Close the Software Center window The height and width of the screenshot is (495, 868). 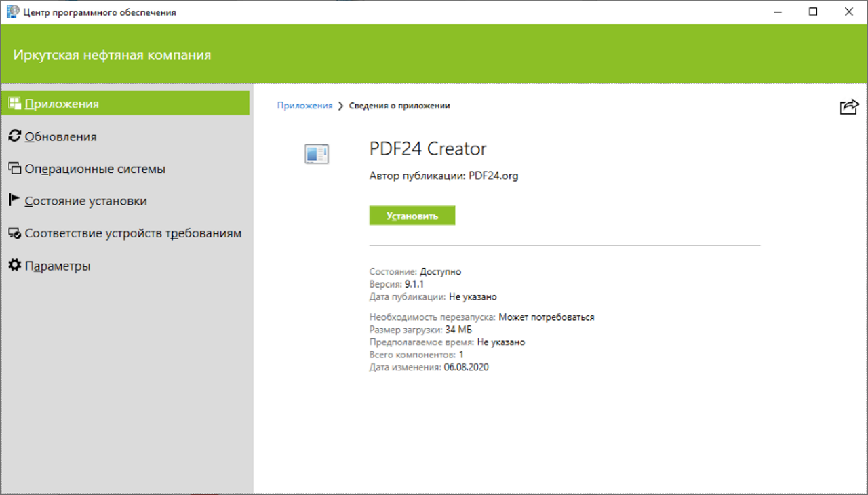click(x=849, y=12)
